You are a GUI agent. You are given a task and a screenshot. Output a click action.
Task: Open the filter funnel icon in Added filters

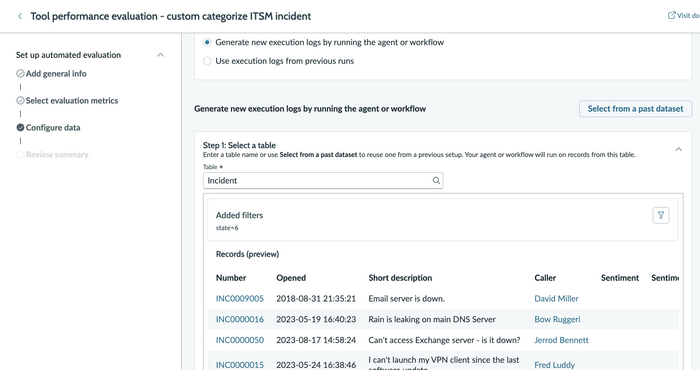[x=661, y=215]
